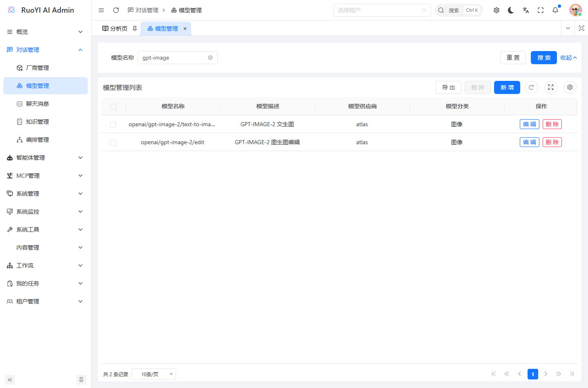The height and width of the screenshot is (388, 588).
Task: Switch to the 分析页 tab
Action: 119,29
